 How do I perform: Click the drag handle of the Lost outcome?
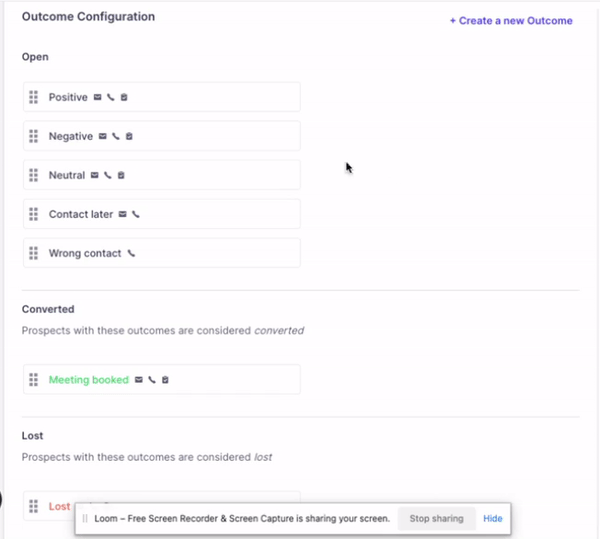(34, 506)
